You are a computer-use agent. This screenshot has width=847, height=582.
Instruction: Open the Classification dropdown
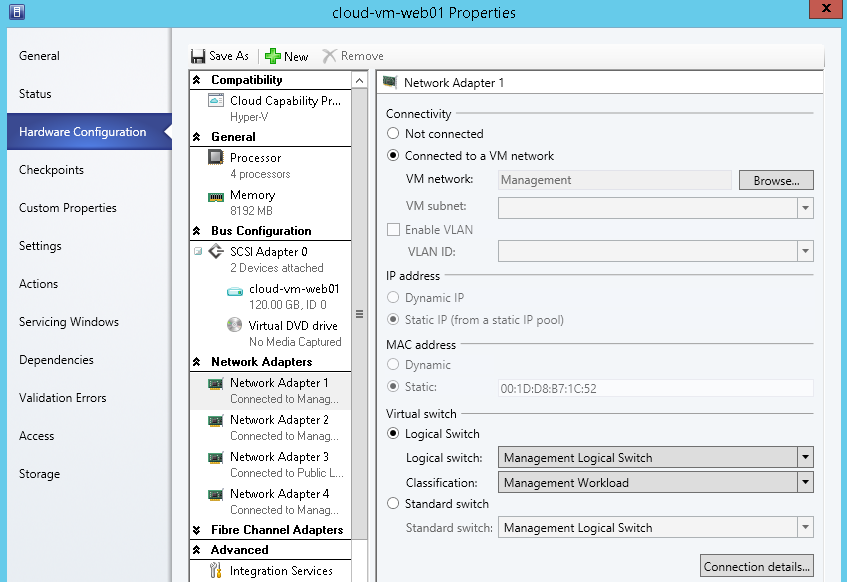point(806,482)
